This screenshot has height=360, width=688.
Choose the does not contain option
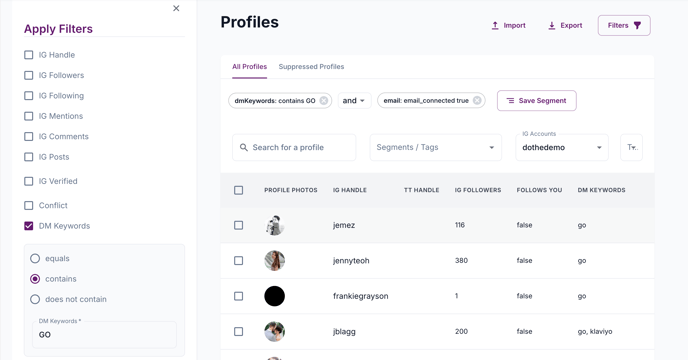35,299
